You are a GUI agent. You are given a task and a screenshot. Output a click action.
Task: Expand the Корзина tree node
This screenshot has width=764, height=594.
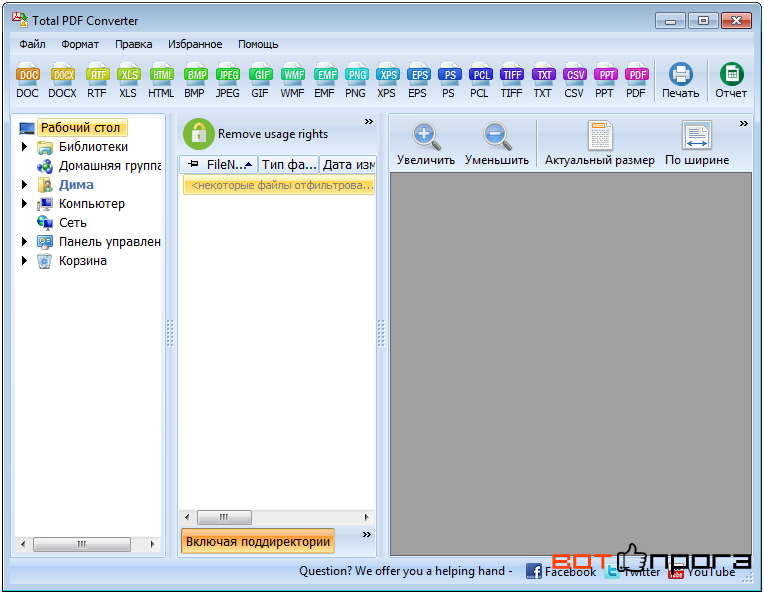click(24, 261)
